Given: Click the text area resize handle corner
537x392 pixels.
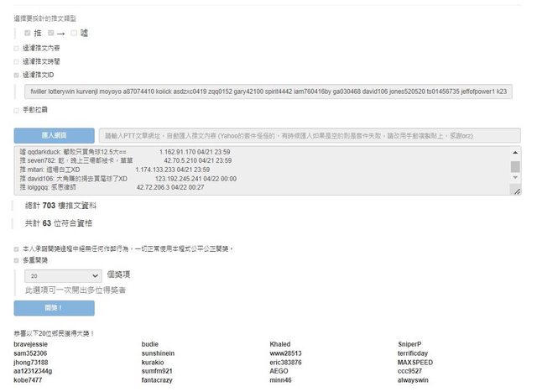Looking at the screenshot, I should click(x=517, y=192).
